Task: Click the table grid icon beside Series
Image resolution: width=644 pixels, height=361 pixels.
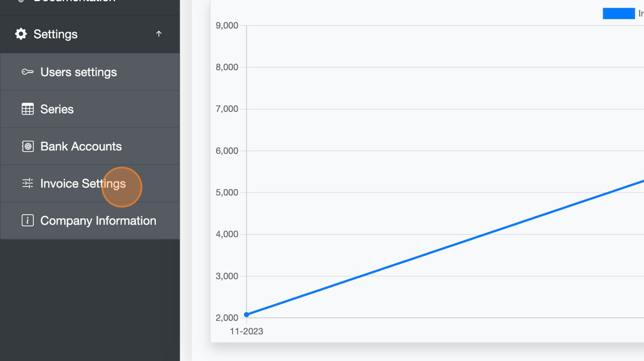Action: (x=28, y=109)
